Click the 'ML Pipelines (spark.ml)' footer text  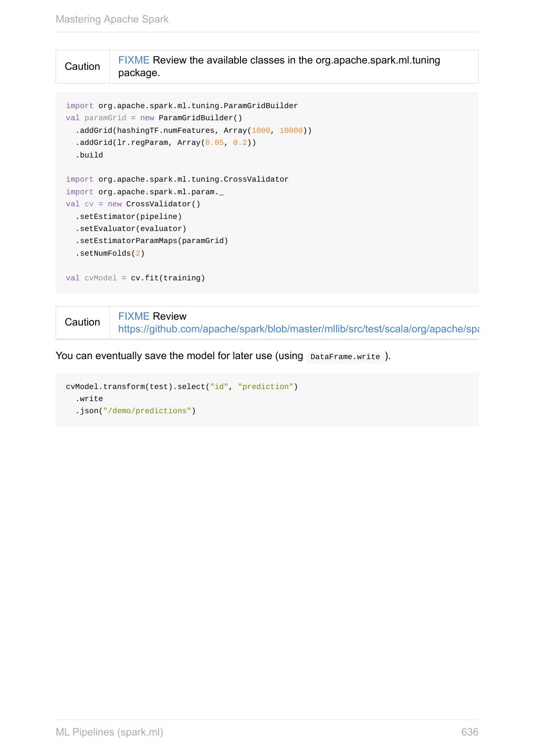click(109, 732)
